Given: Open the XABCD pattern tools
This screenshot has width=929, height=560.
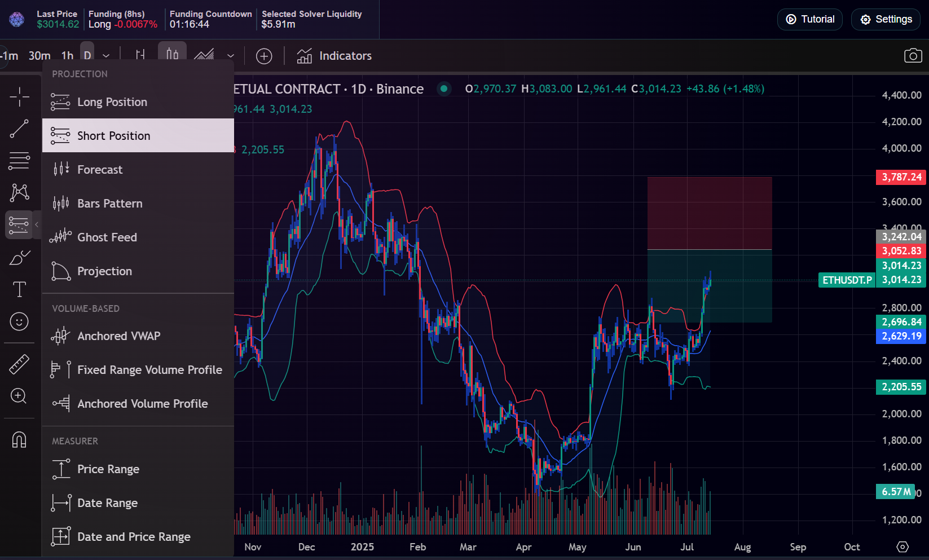Looking at the screenshot, I should 19,192.
